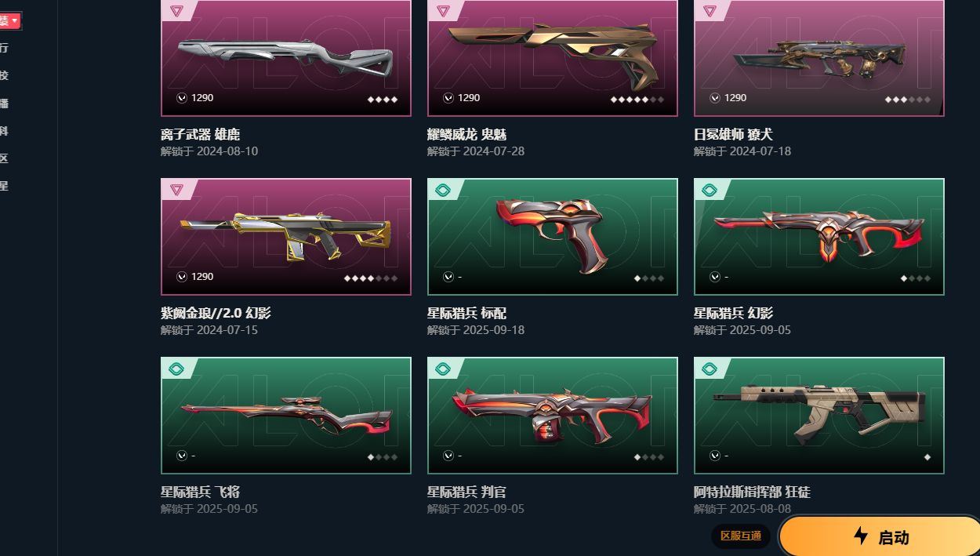The width and height of the screenshot is (980, 556).
Task: Open the 星际猎兵 判官 skin thumbnail
Action: tap(553, 416)
